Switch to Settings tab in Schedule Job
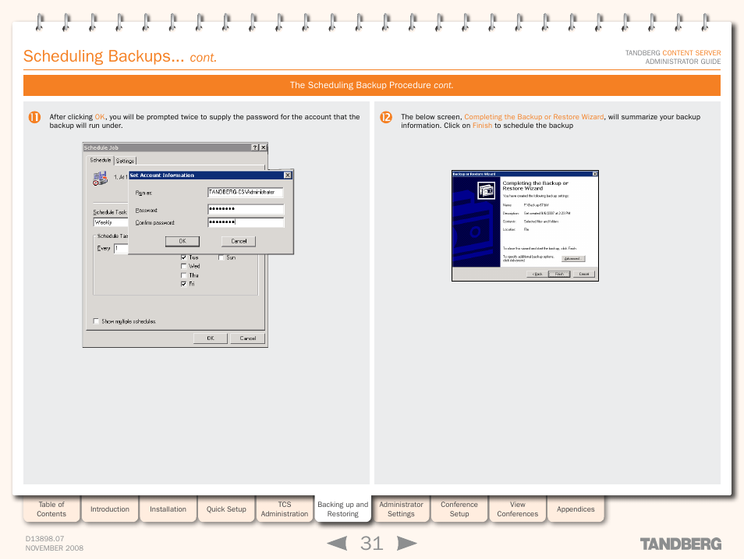 (126, 161)
